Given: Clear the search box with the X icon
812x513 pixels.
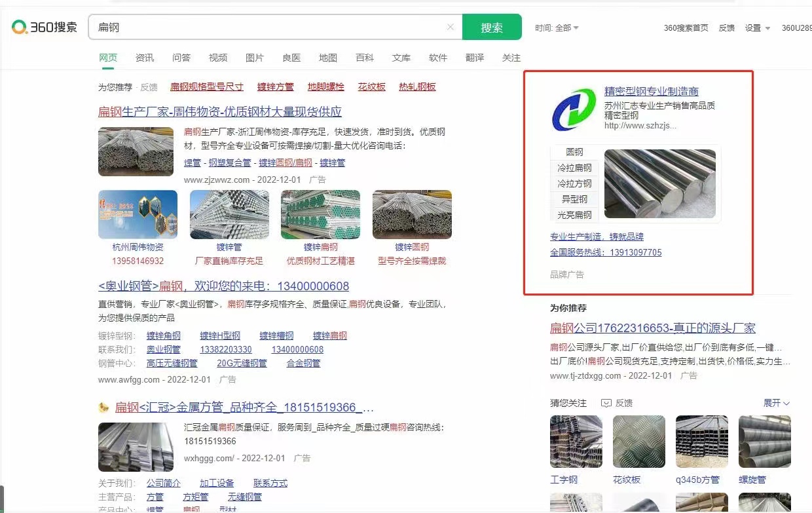Looking at the screenshot, I should tap(451, 27).
